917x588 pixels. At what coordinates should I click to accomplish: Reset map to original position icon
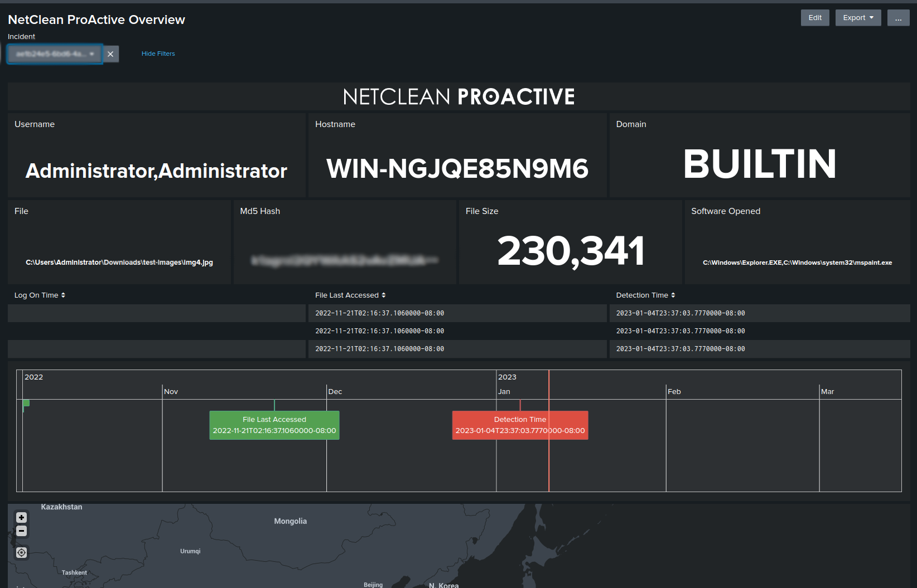21,552
